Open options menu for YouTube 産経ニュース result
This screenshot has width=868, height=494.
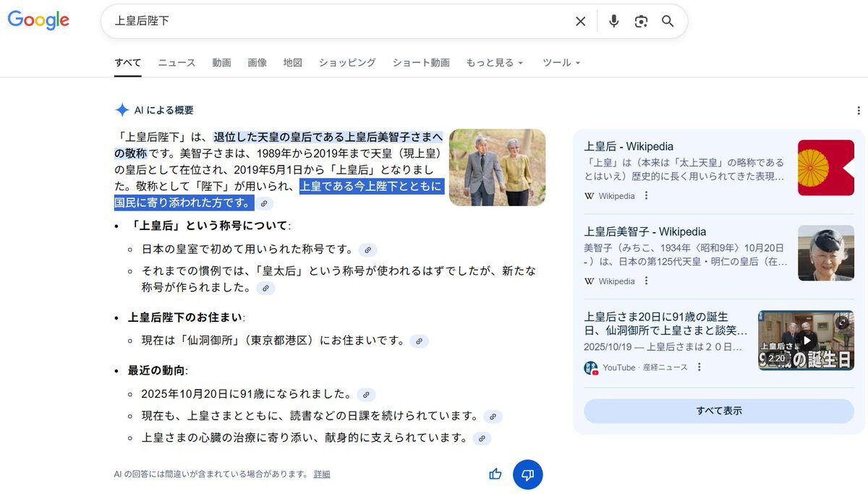pos(699,367)
